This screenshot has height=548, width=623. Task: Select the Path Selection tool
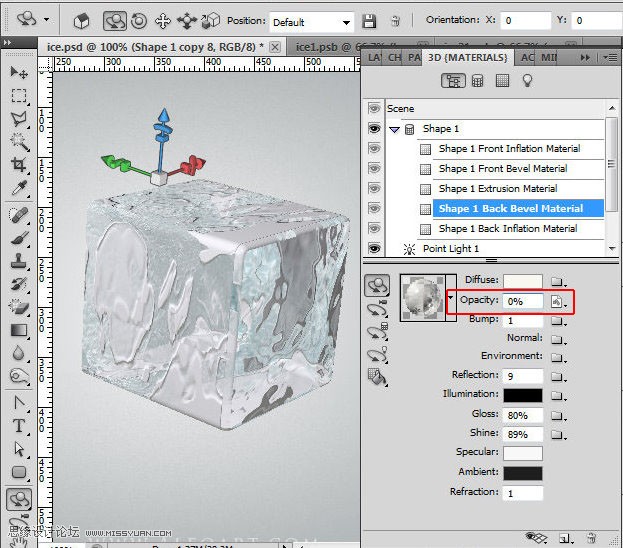[x=19, y=449]
